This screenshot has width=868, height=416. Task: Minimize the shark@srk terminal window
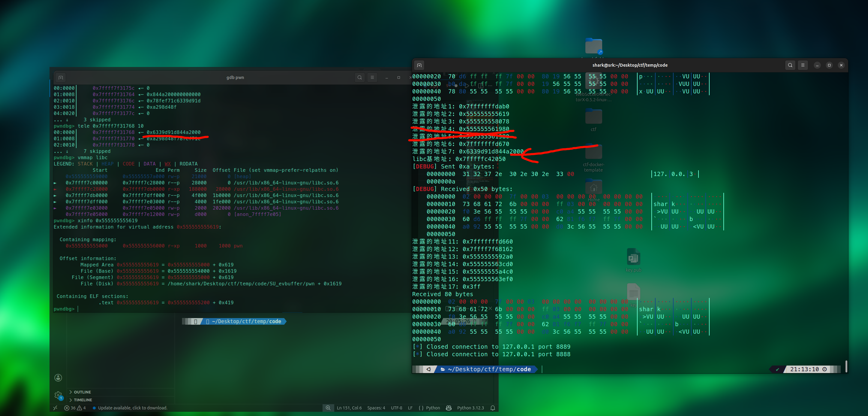pos(817,65)
